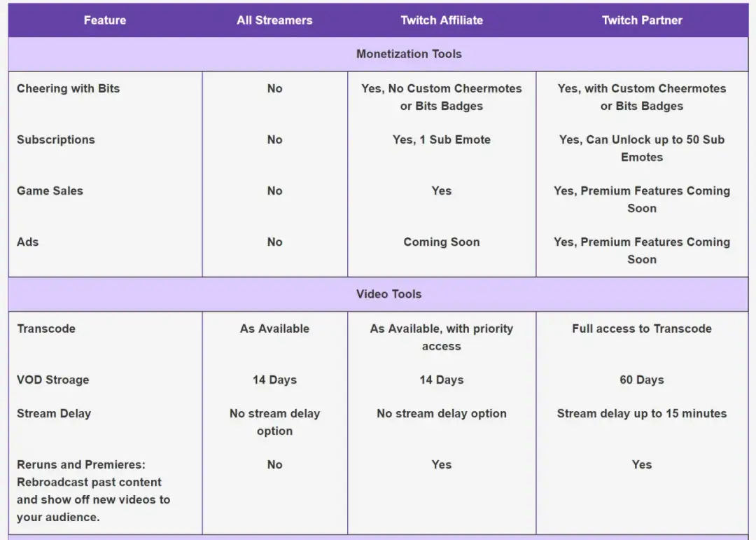Screen dimensions: 756x540
Task: Click the VOD Stroage row label
Action: pyautogui.click(x=53, y=380)
